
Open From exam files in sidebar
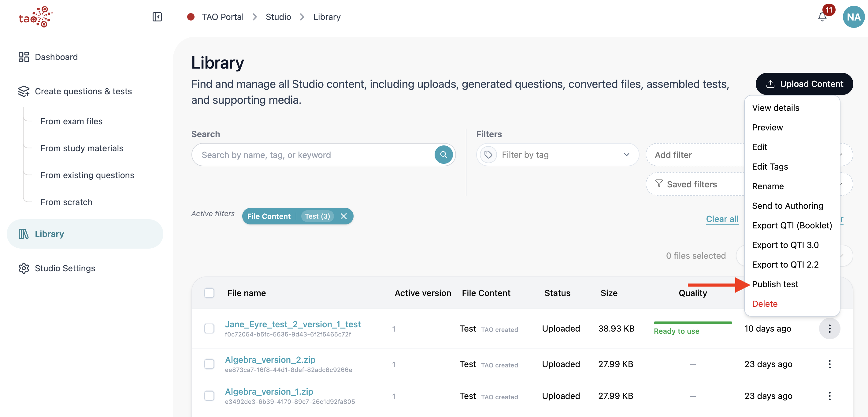click(72, 121)
